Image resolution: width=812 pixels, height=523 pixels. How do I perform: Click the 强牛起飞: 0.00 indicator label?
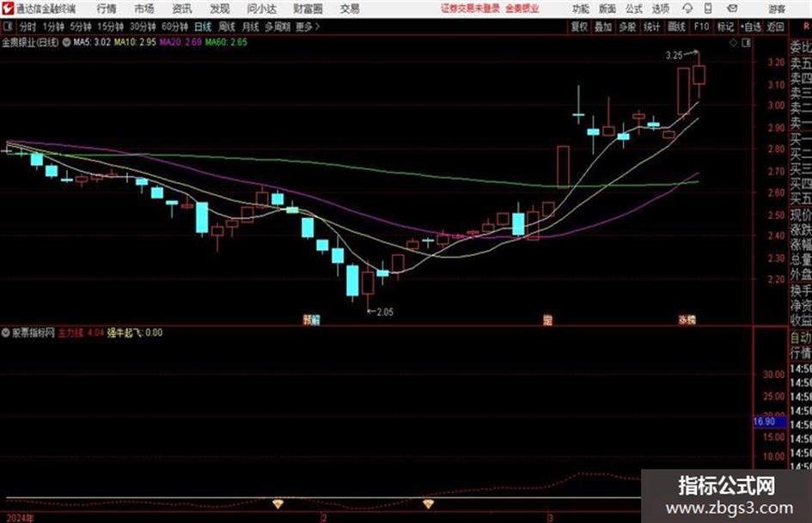point(135,332)
